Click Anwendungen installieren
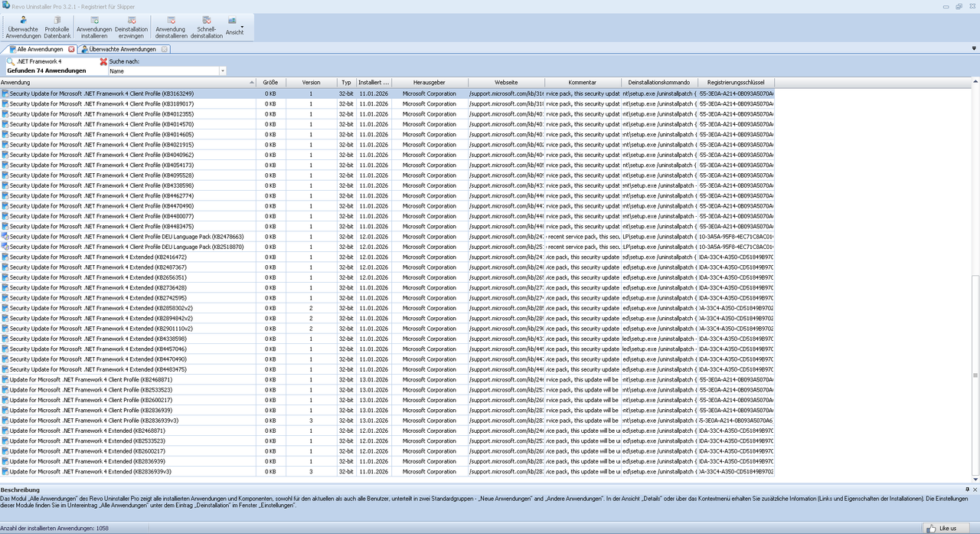Screen dimensions: 980x534 pos(94,26)
